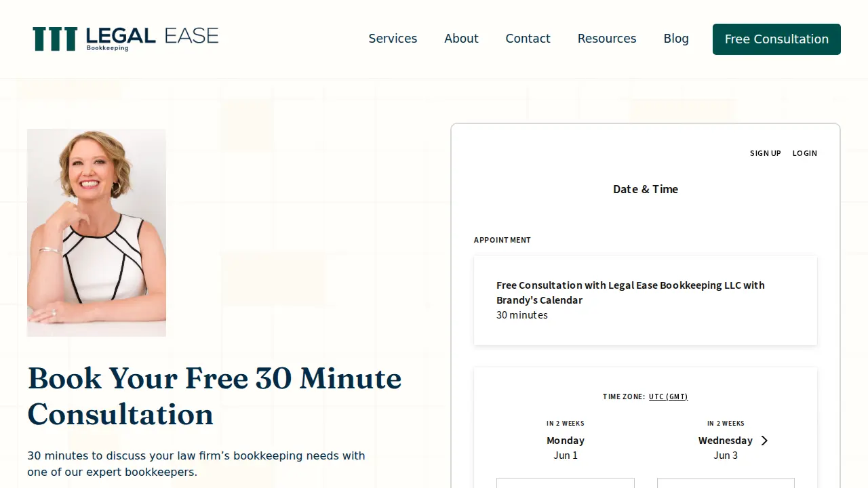The height and width of the screenshot is (488, 868).
Task: Click the appointment title 'Free Consultation with Legal Ease'
Action: pos(631,293)
